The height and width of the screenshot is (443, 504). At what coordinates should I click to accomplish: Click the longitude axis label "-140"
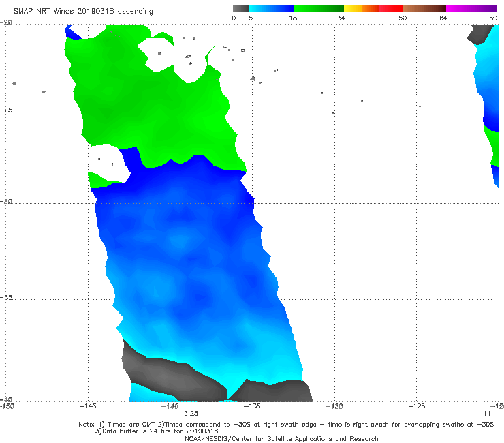coord(170,406)
